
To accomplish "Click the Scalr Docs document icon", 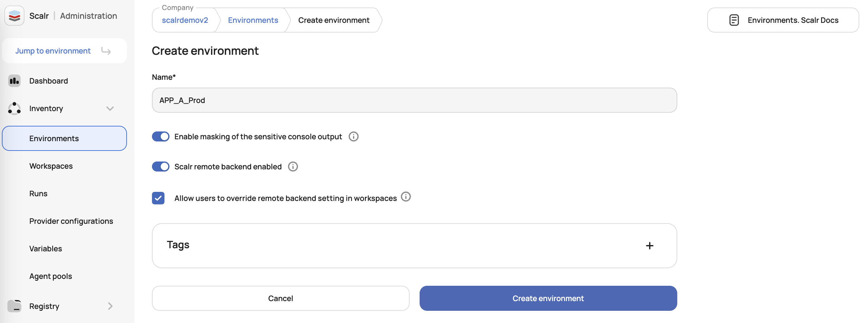I will click(x=734, y=20).
